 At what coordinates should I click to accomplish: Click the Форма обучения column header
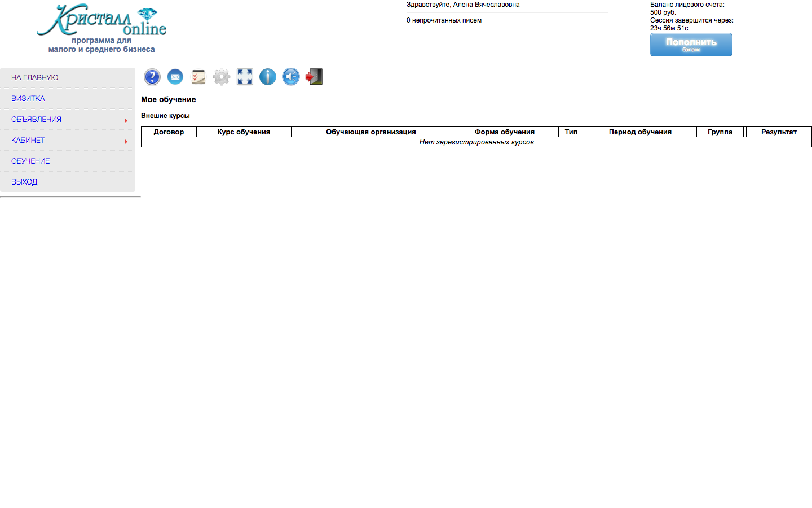(505, 132)
